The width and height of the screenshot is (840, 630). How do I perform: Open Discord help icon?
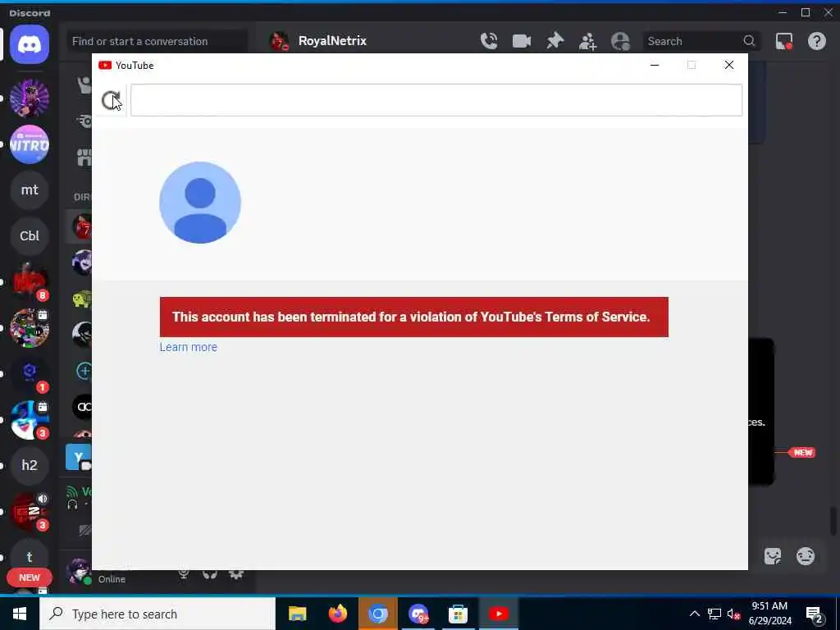pyautogui.click(x=817, y=41)
